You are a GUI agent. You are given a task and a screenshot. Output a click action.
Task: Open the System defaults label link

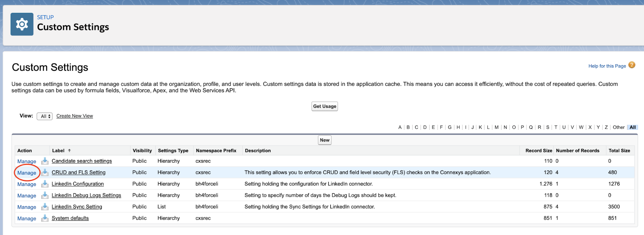click(x=70, y=218)
